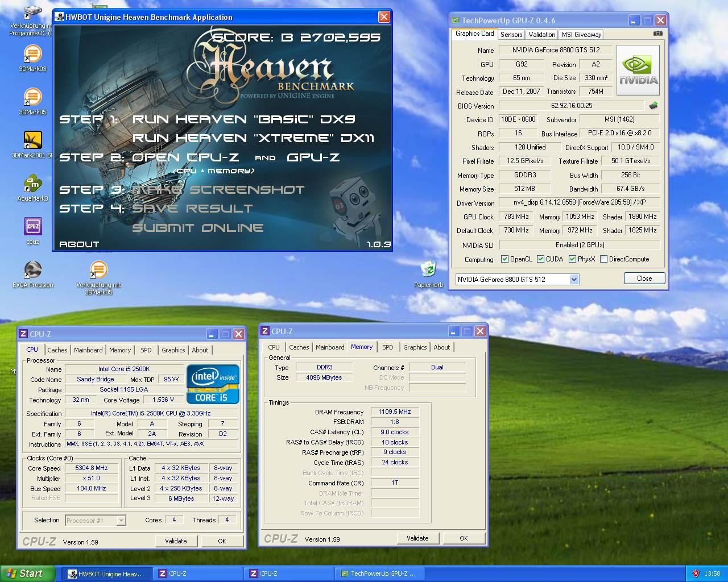The height and width of the screenshot is (582, 728).
Task: Click the taskbar clock showing 13:58
Action: tap(712, 574)
